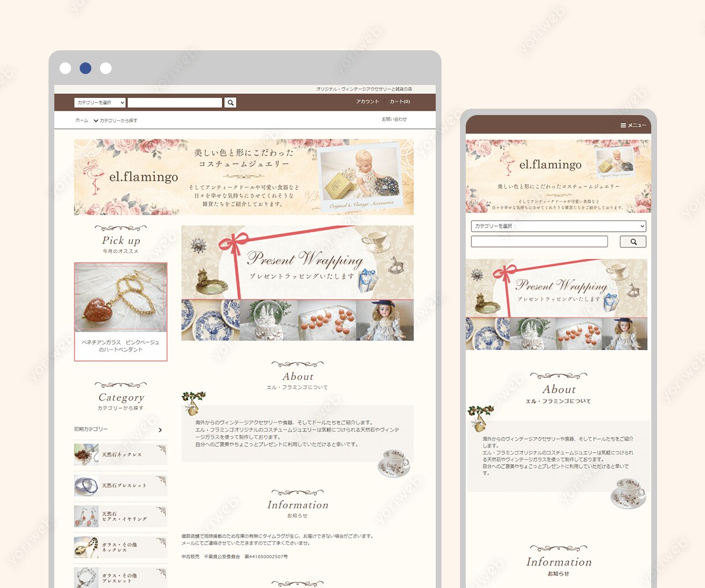Click the earrings thumbnail for ピアス・イヤリング
The height and width of the screenshot is (588, 705).
(x=86, y=516)
